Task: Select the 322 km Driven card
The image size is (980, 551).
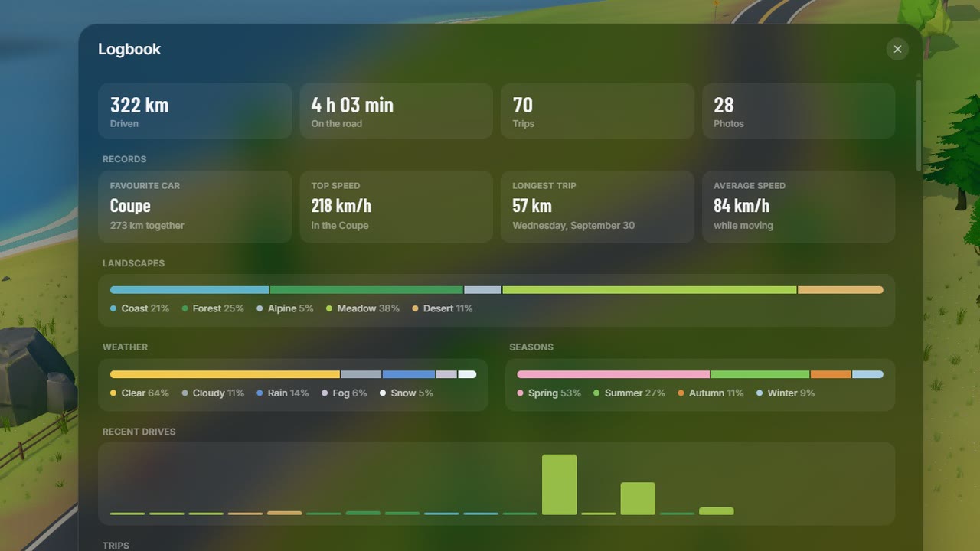Action: [195, 111]
